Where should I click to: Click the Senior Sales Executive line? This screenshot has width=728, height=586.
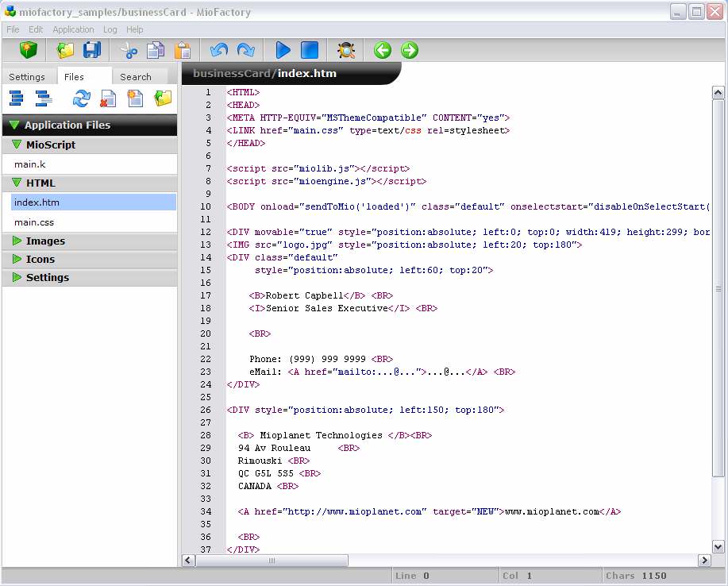pyautogui.click(x=343, y=308)
